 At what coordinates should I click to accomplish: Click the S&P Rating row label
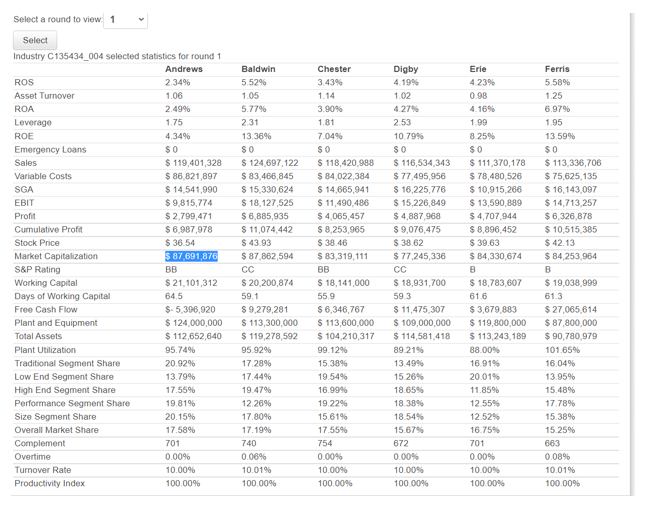click(x=37, y=269)
